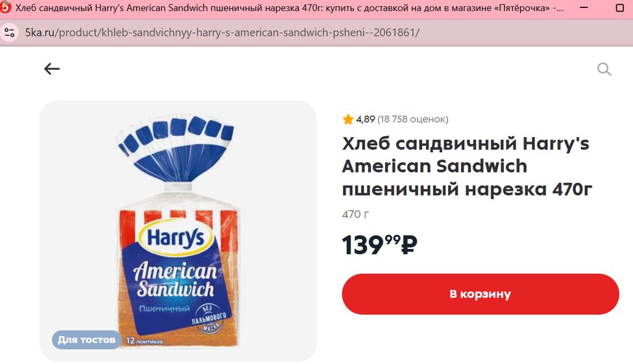This screenshot has height=364, width=633.
Task: Click the Pyaterochka favicon in title bar
Action: (x=6, y=7)
